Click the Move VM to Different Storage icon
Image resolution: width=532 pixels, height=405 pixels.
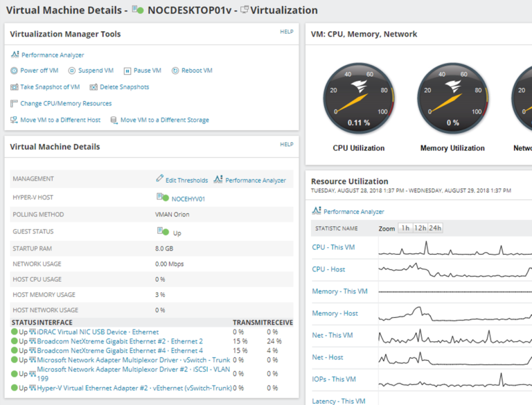[x=114, y=120]
